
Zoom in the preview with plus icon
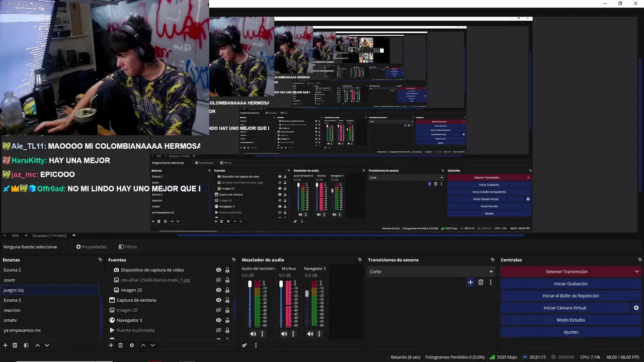click(27, 235)
